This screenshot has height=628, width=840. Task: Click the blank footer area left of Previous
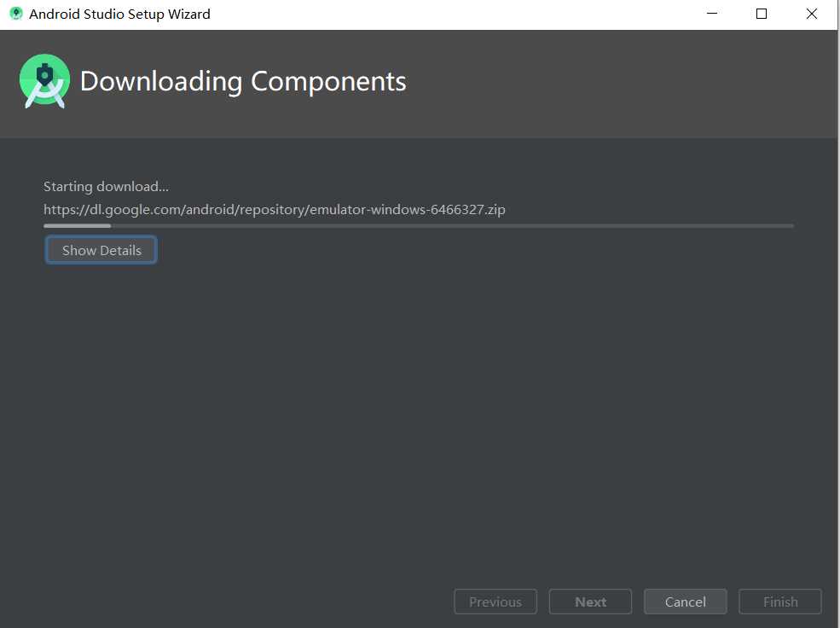[225, 602]
